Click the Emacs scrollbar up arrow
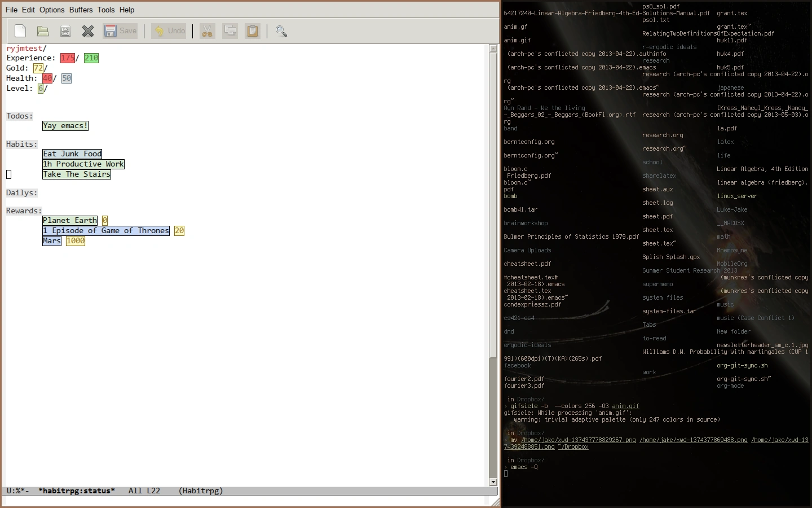Viewport: 812px width, 508px height. 493,49
